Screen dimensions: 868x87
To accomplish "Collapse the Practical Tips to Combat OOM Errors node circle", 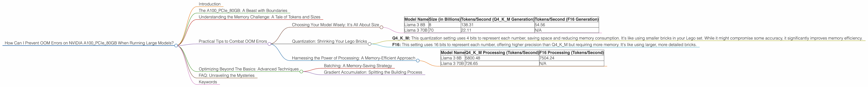I will click(269, 44).
